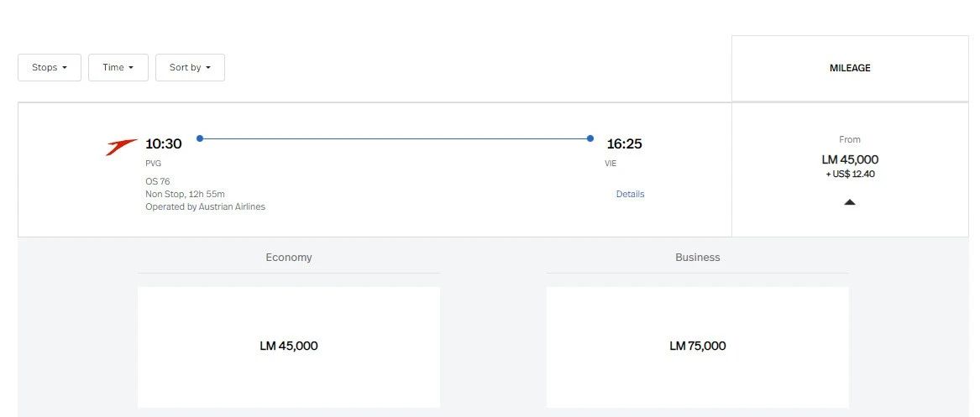The image size is (980, 417).
Task: Click the departure dot on the flight line
Action: pos(200,138)
